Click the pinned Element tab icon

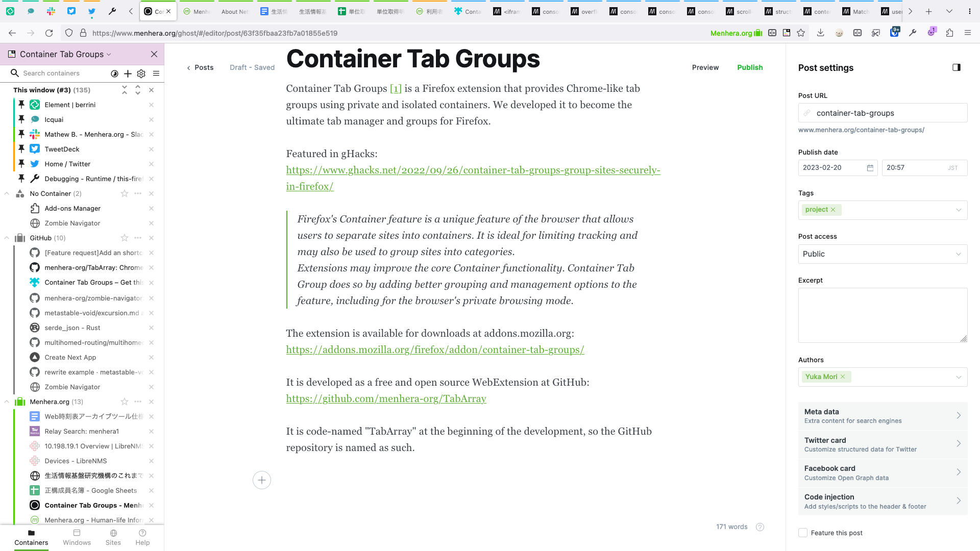[x=10, y=11]
